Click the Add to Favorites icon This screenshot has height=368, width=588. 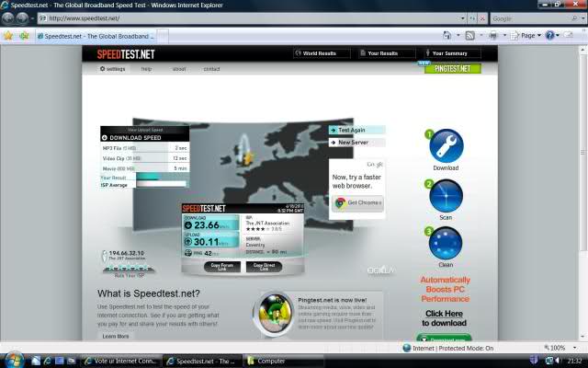tap(24, 36)
